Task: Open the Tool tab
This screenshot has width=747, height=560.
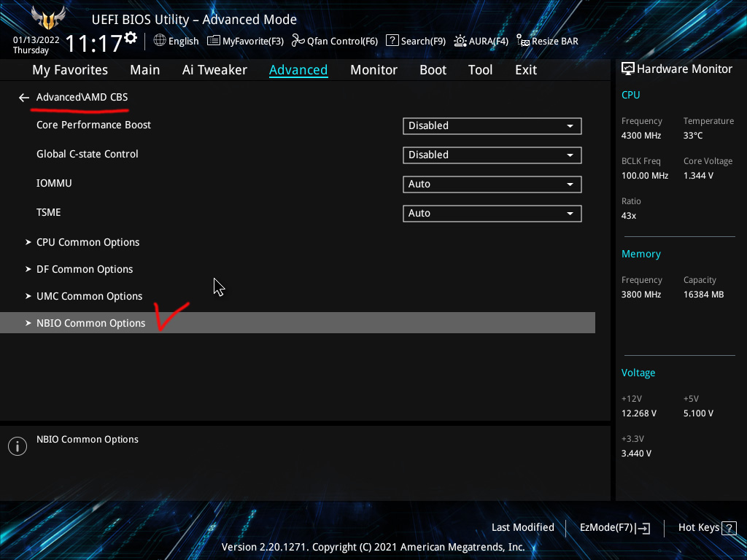Action: click(x=480, y=70)
